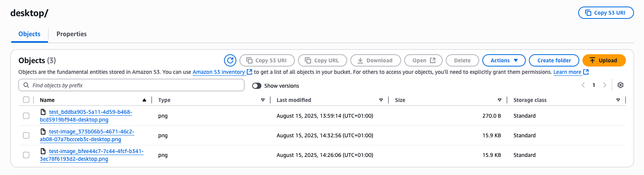644x175 pixels.
Task: Check the select-all objects checkbox
Action: [26, 100]
